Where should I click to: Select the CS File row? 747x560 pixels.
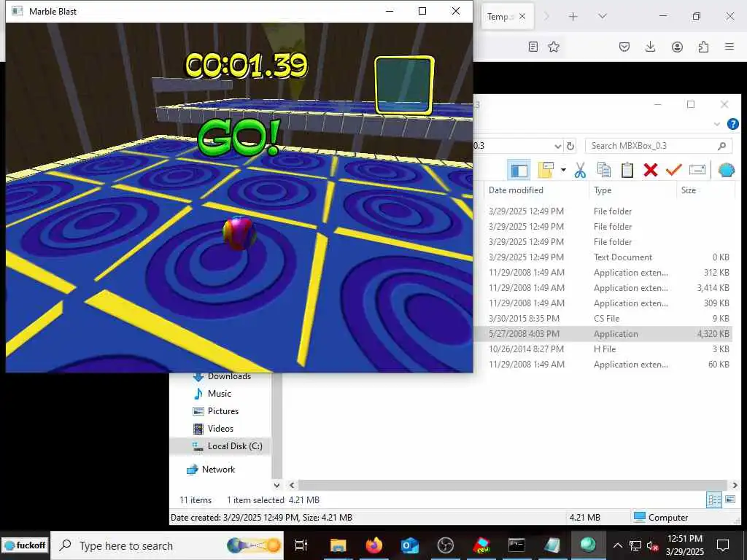[x=603, y=318]
